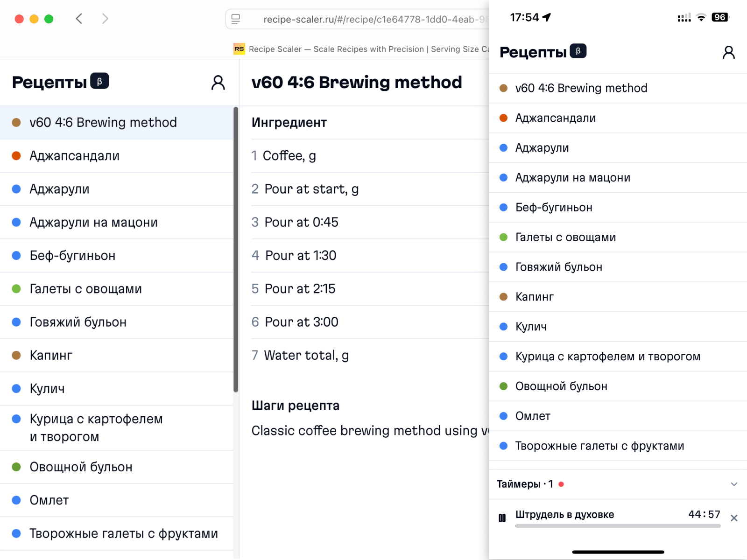This screenshot has width=747, height=560.
Task: Click the brown dot next to Капинг
Action: point(17,355)
